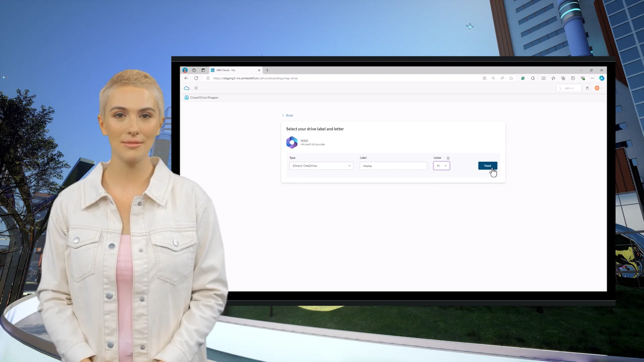
Task: Click the cloud icon in the site header
Action: 187,88
